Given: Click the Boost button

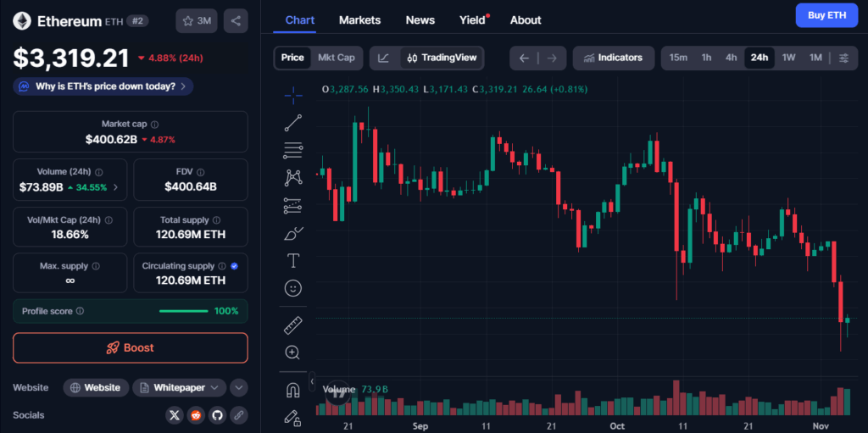Looking at the screenshot, I should 131,347.
